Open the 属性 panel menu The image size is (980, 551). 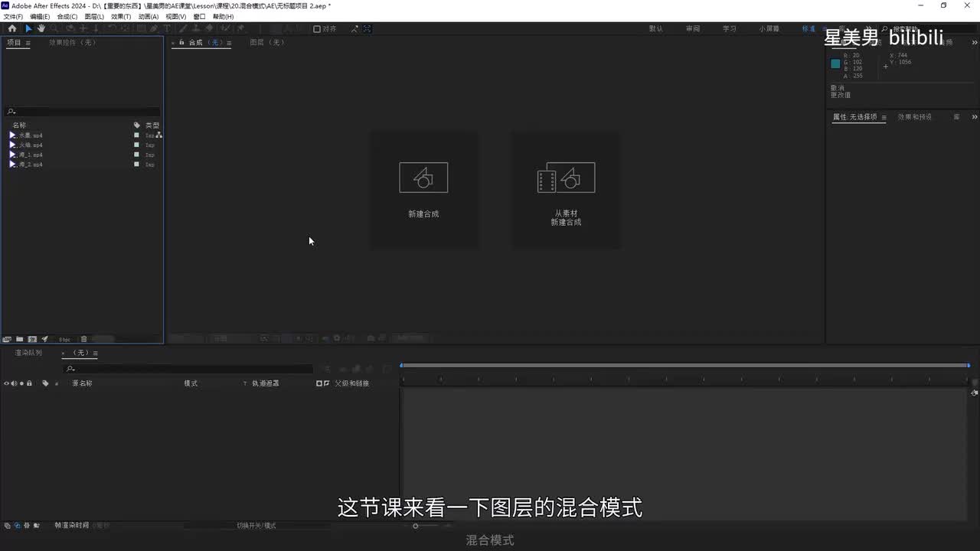click(883, 117)
